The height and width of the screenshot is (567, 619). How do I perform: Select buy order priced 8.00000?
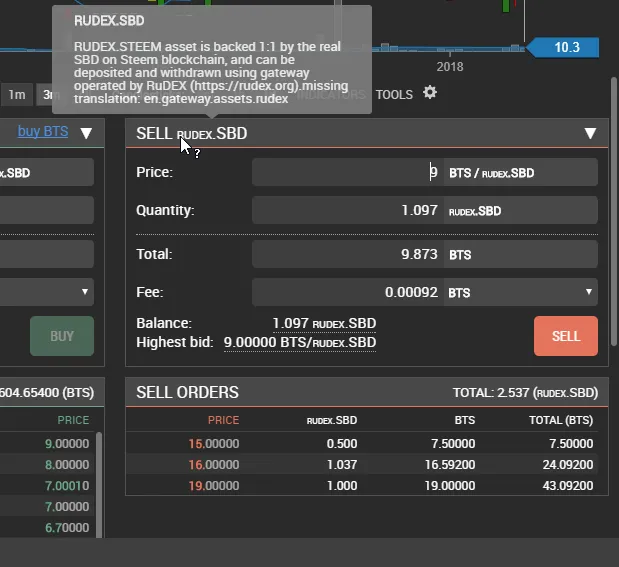click(67, 464)
